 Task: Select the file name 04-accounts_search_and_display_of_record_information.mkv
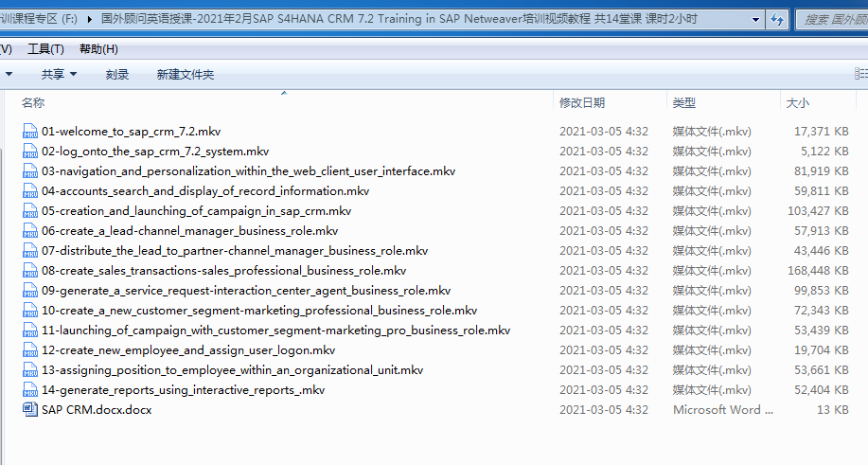pos(205,191)
